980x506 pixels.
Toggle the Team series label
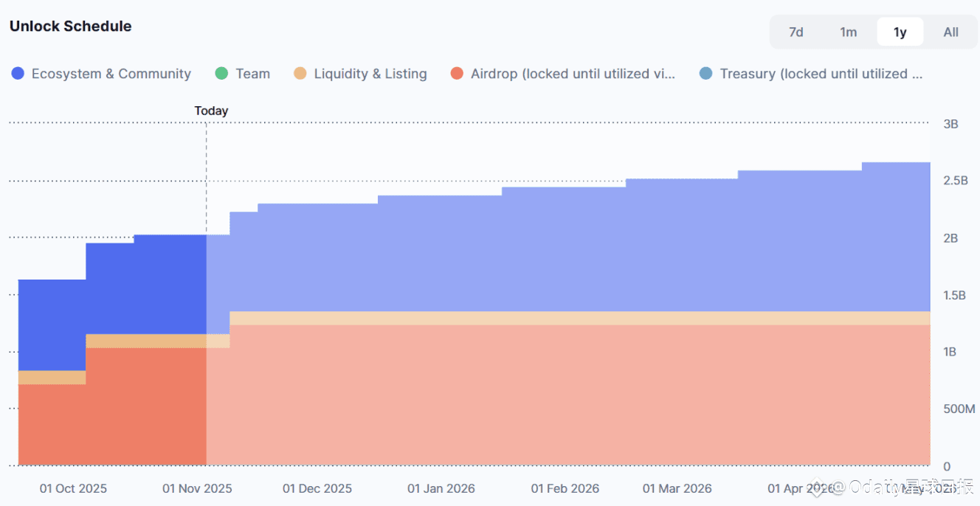coord(252,74)
